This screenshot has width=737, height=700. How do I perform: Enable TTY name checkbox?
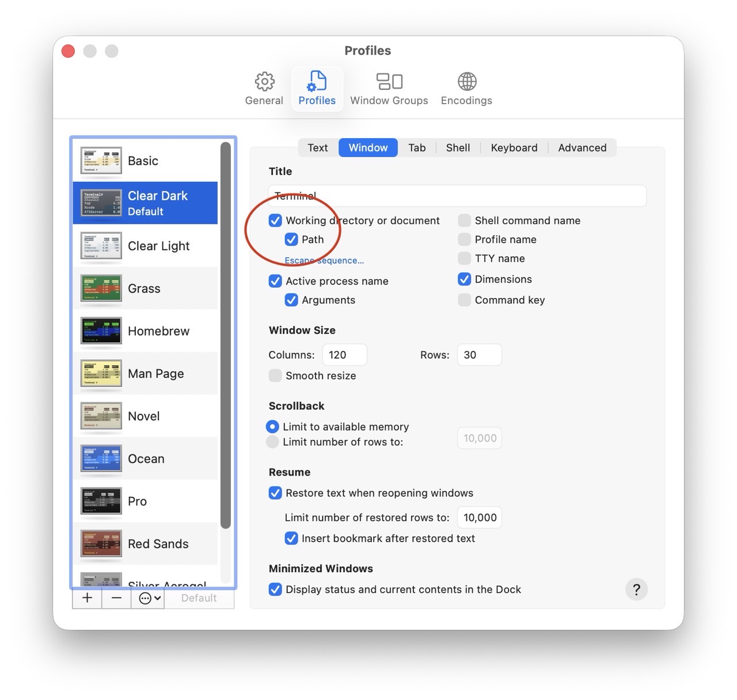coord(464,258)
